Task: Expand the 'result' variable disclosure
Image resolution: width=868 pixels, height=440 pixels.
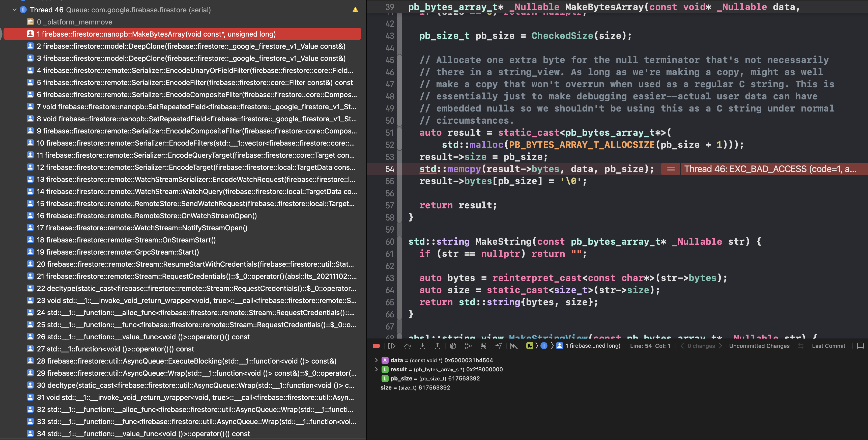Action: [x=377, y=370]
